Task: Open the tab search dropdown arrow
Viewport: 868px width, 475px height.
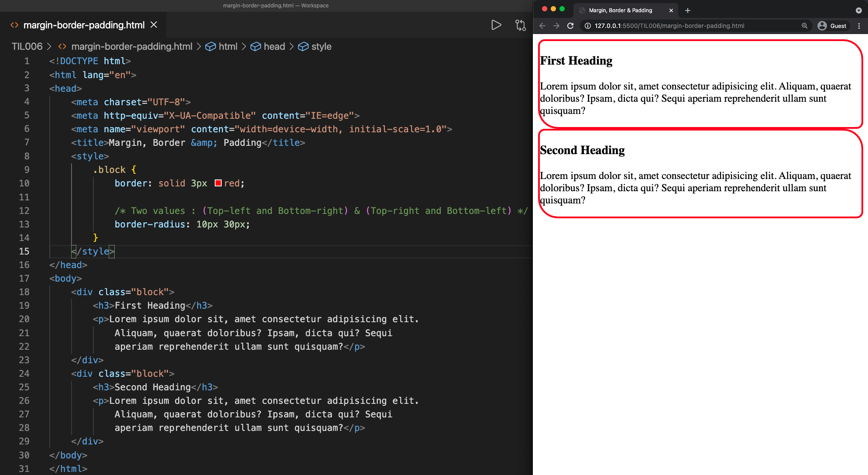Action: point(858,10)
